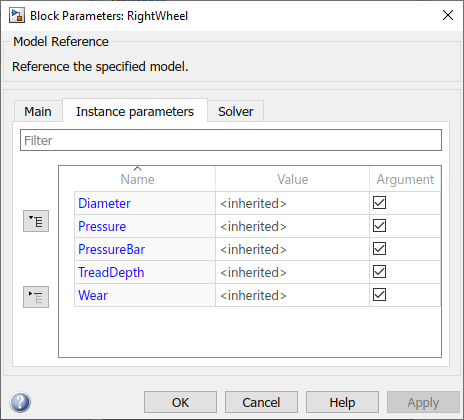Click the Argument column header

coord(405,179)
